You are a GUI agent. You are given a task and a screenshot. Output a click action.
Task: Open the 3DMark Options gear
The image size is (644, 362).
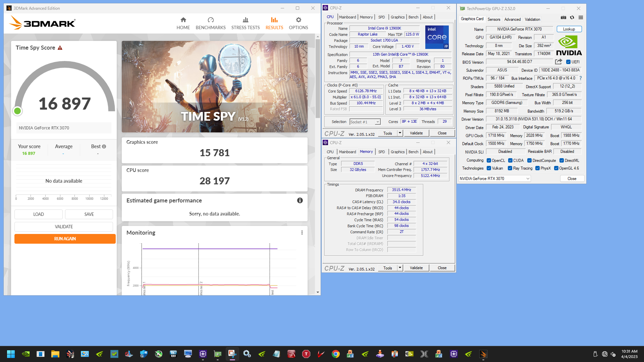(x=298, y=23)
